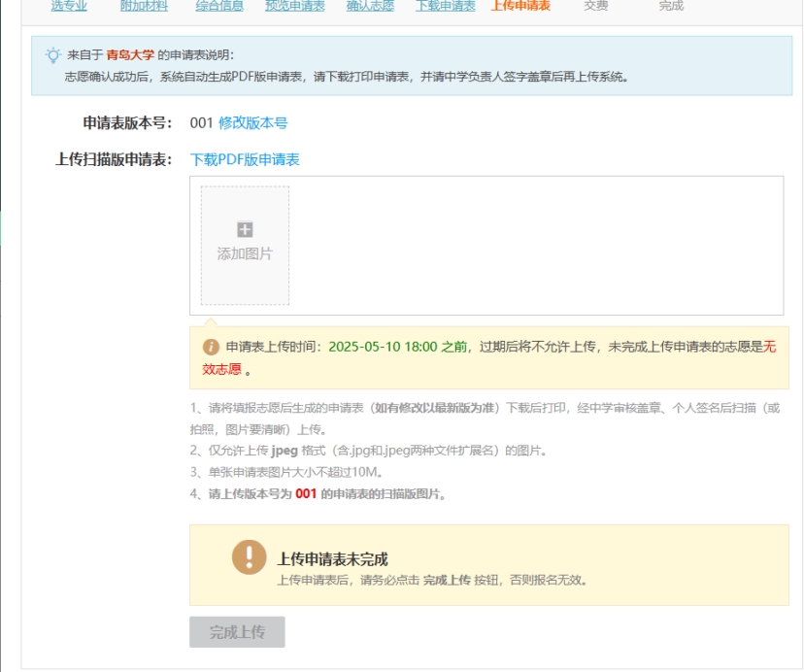Open the 确认志愿 step tab

tap(370, 6)
